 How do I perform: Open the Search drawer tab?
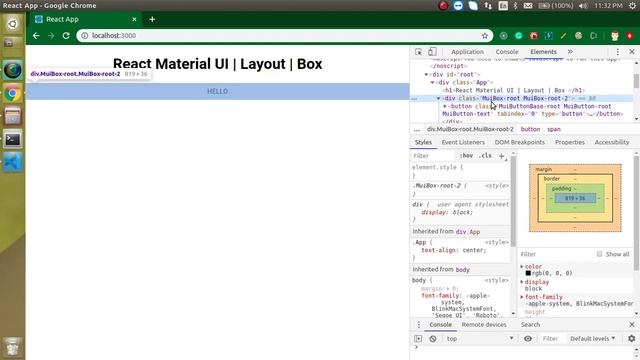(530, 324)
